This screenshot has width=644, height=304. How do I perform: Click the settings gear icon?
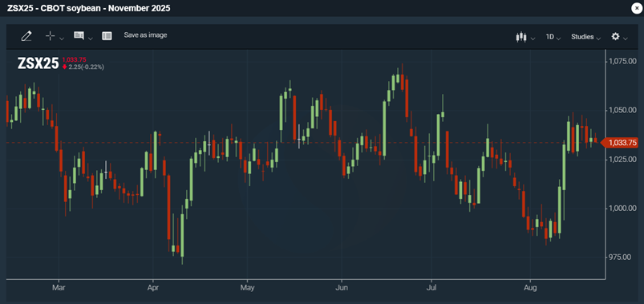[x=615, y=37]
